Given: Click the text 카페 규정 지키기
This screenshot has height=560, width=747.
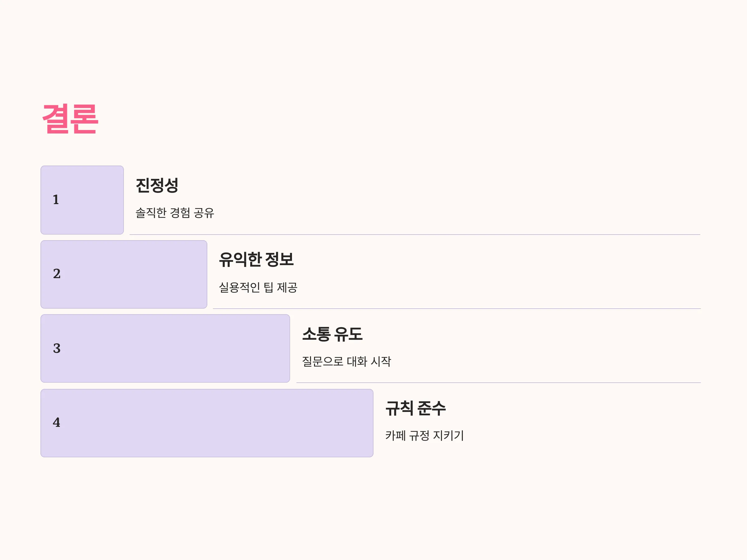Looking at the screenshot, I should tap(425, 436).
